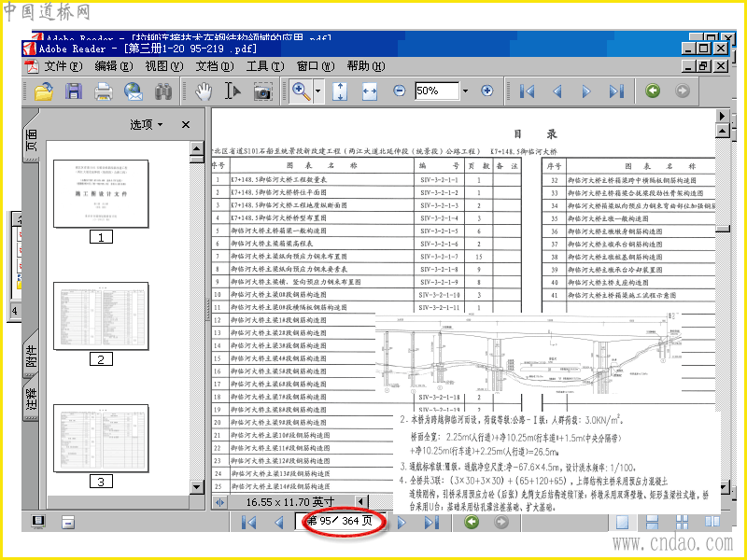This screenshot has width=747, height=560.
Task: Click the Adobe PDF icon in menu bar
Action: (32, 66)
